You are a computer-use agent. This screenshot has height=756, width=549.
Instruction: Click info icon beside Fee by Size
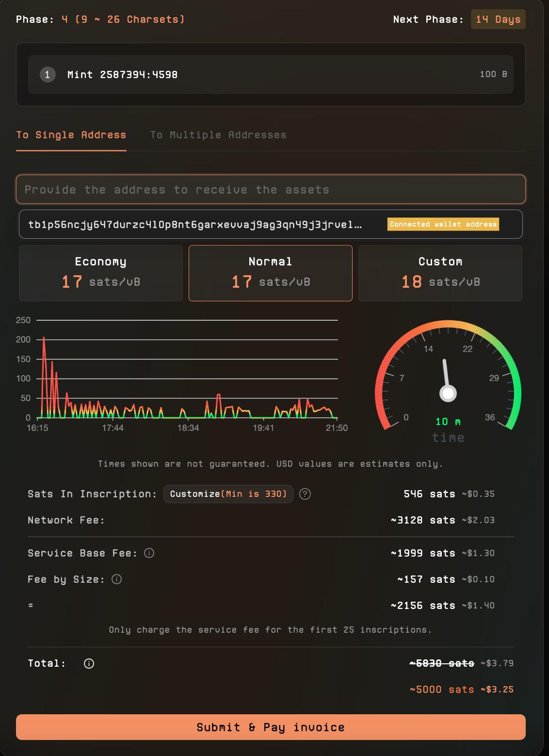pyautogui.click(x=117, y=579)
